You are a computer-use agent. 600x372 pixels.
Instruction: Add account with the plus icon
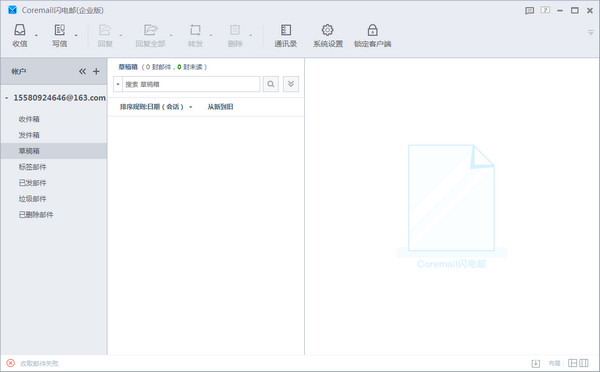tap(96, 71)
